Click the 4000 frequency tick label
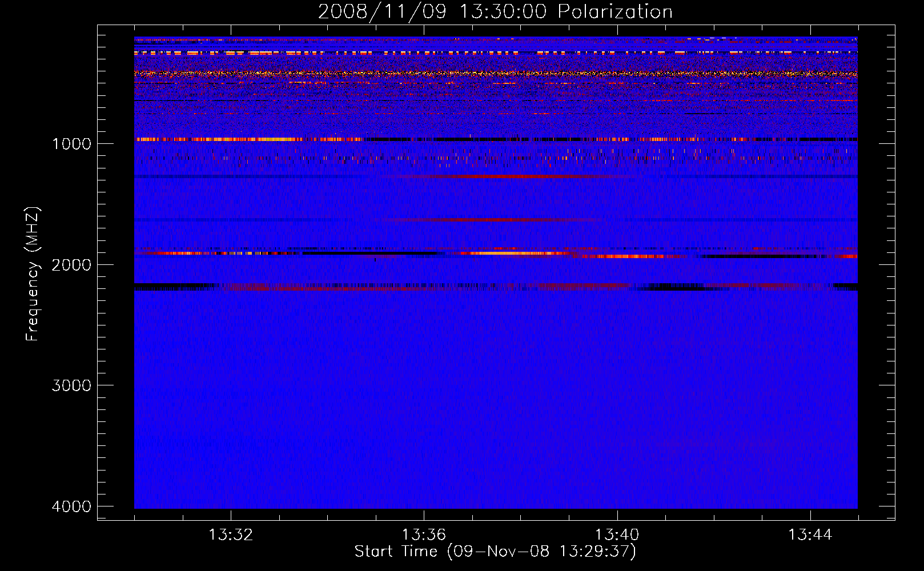This screenshot has width=924, height=571. point(71,506)
